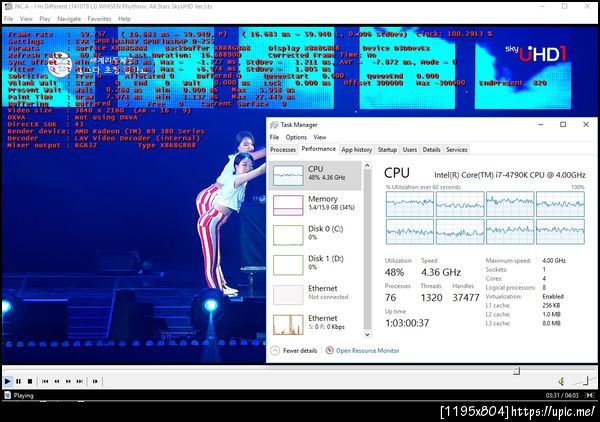Open the Favorites menu
Screen dimensions: 600x422
coord(99,19)
